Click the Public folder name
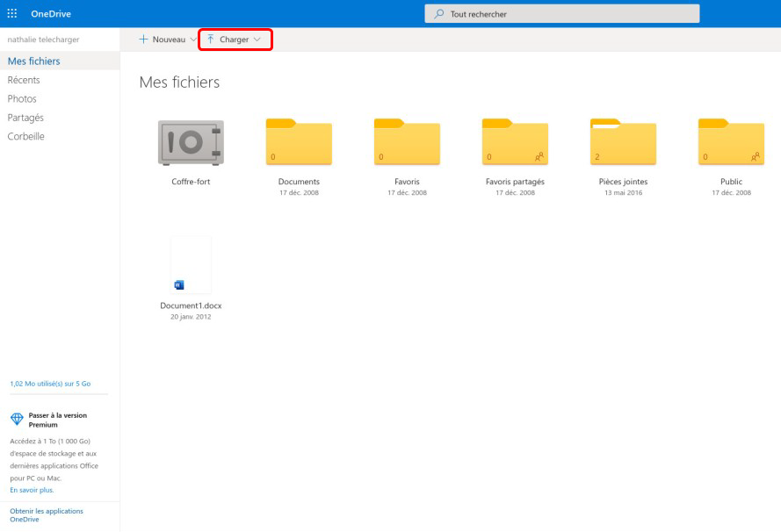 pos(731,182)
